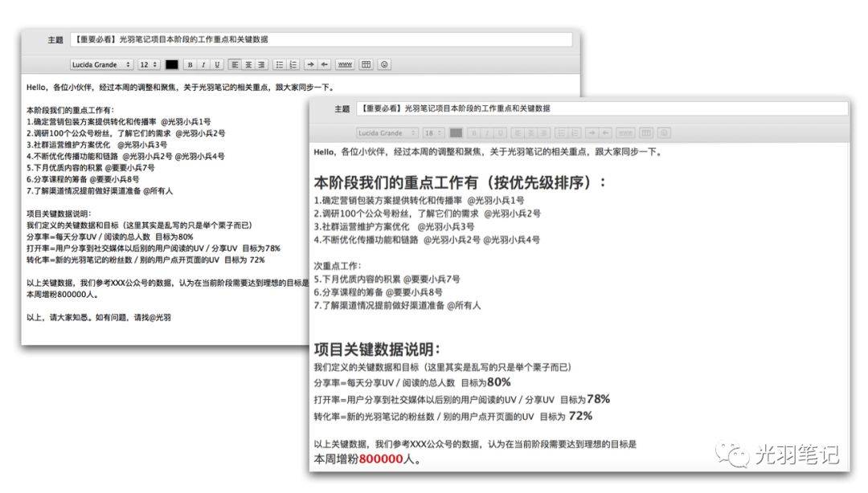Toggle underline in the back email window
This screenshot has height=493, width=868.
[x=217, y=64]
